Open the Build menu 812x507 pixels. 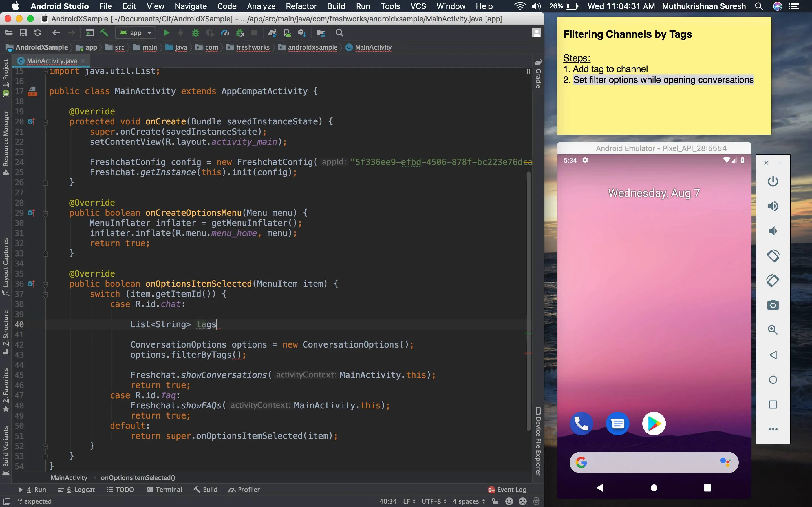pos(336,6)
